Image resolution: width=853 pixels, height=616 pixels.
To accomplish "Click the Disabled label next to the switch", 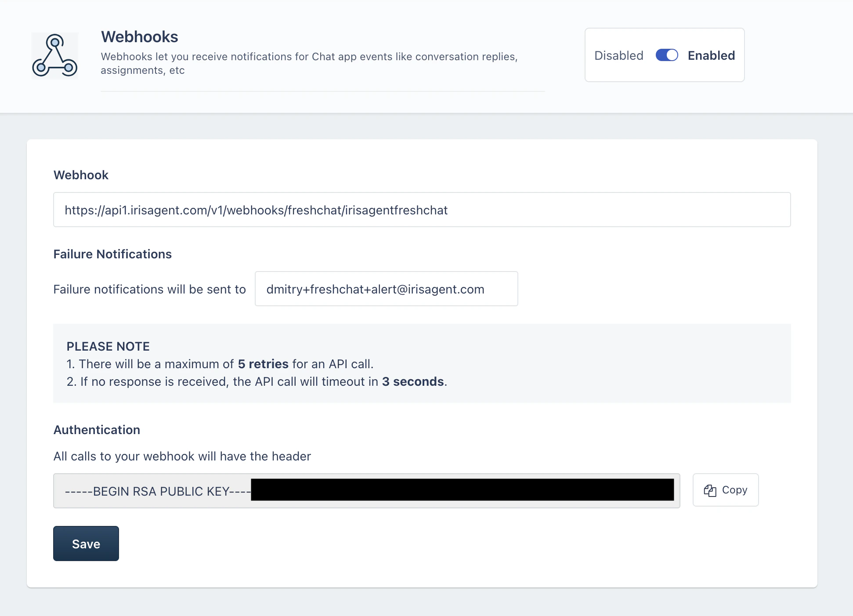I will [618, 55].
